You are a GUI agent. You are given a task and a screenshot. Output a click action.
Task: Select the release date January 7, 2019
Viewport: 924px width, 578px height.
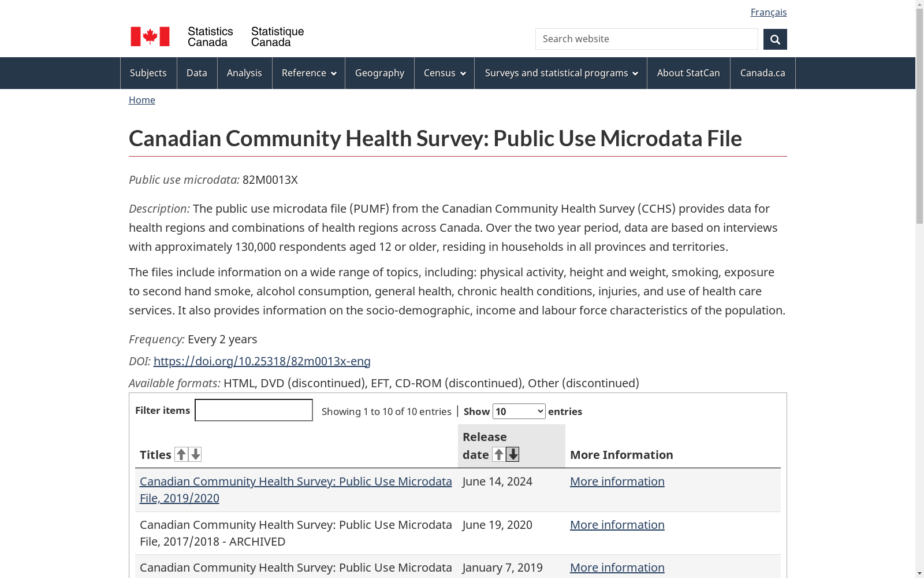click(502, 568)
